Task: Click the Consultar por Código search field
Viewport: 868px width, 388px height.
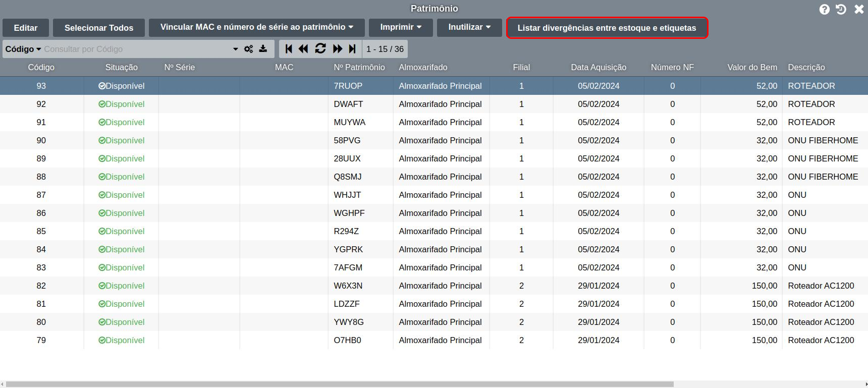Action: (x=136, y=49)
